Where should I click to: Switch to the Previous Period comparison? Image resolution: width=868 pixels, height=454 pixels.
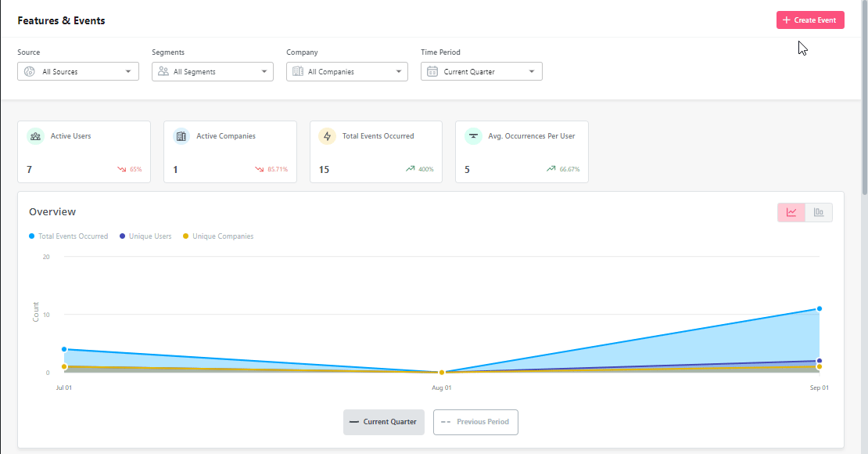pyautogui.click(x=475, y=422)
